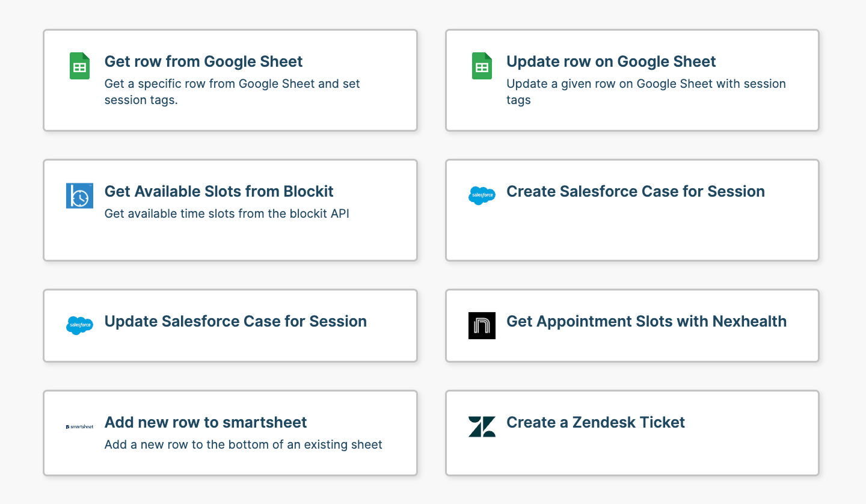Open the 'Get row from Google Sheet' title
The width and height of the screenshot is (866, 504).
[203, 61]
